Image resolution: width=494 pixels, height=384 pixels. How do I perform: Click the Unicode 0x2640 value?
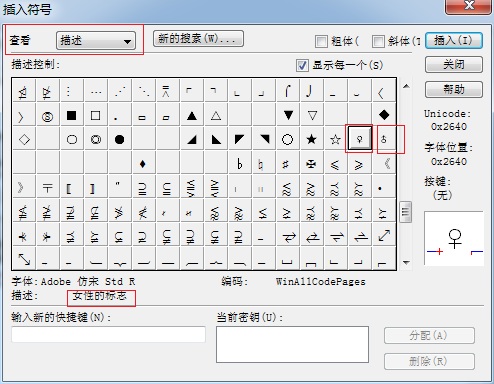point(449,127)
